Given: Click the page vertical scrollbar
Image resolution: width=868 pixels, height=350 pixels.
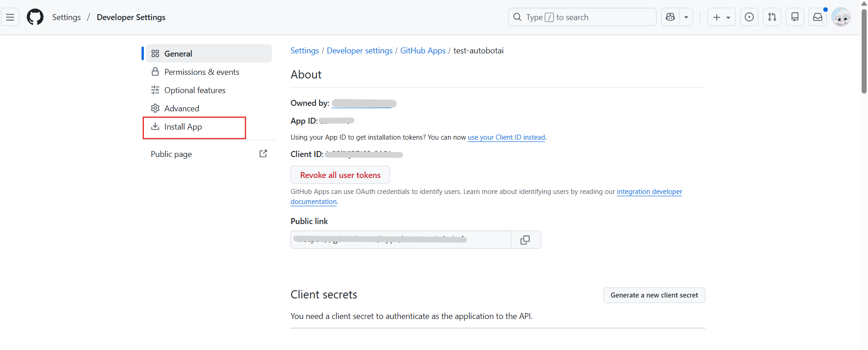Looking at the screenshot, I should pyautogui.click(x=864, y=51).
